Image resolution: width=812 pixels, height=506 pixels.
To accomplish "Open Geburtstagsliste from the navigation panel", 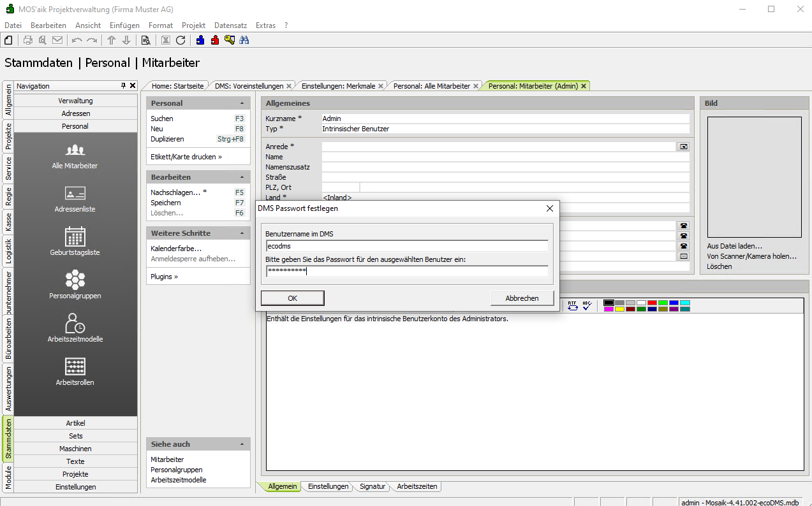I will tap(75, 241).
